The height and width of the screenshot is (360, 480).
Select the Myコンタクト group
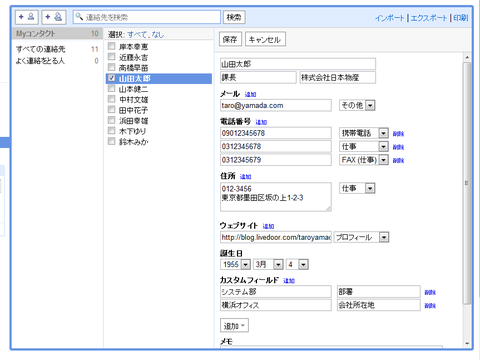pos(57,34)
